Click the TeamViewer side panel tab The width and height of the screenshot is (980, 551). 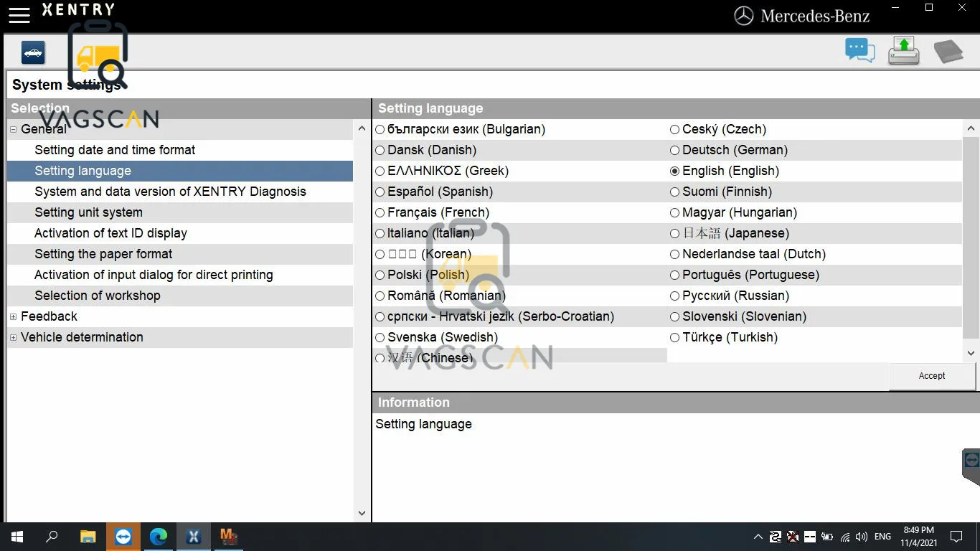[x=971, y=467]
